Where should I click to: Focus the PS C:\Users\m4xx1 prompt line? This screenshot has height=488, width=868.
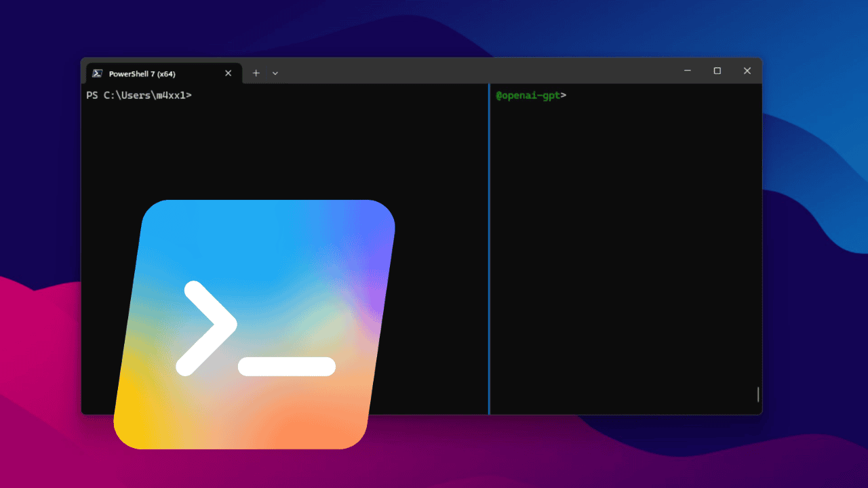(139, 96)
